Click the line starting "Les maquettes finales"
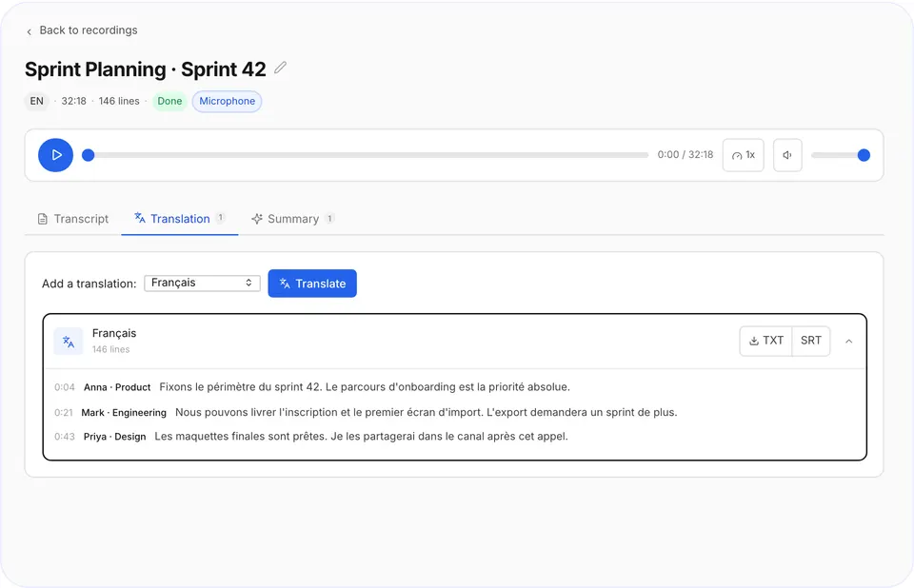 [x=362, y=437]
